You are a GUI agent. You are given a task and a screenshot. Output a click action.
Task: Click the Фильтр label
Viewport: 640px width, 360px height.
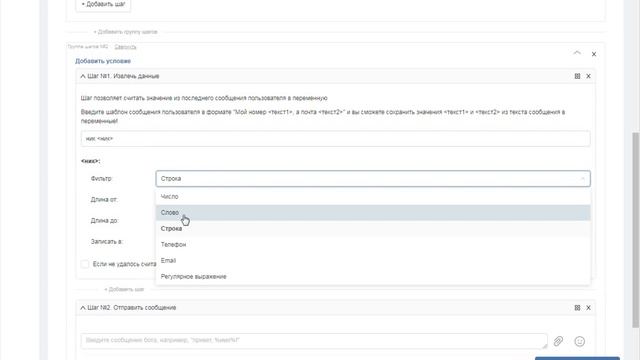click(x=101, y=179)
